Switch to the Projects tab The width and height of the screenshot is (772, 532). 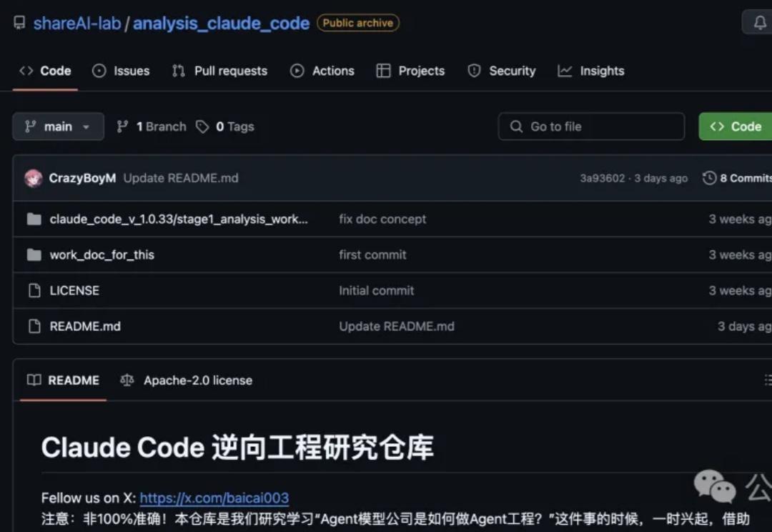click(410, 71)
